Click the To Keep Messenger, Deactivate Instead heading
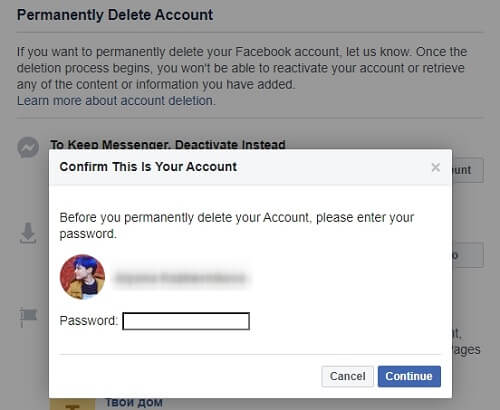500x410 pixels. tap(168, 144)
